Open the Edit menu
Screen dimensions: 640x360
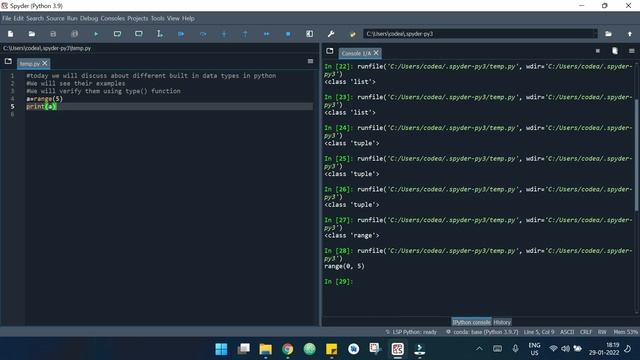[19, 18]
